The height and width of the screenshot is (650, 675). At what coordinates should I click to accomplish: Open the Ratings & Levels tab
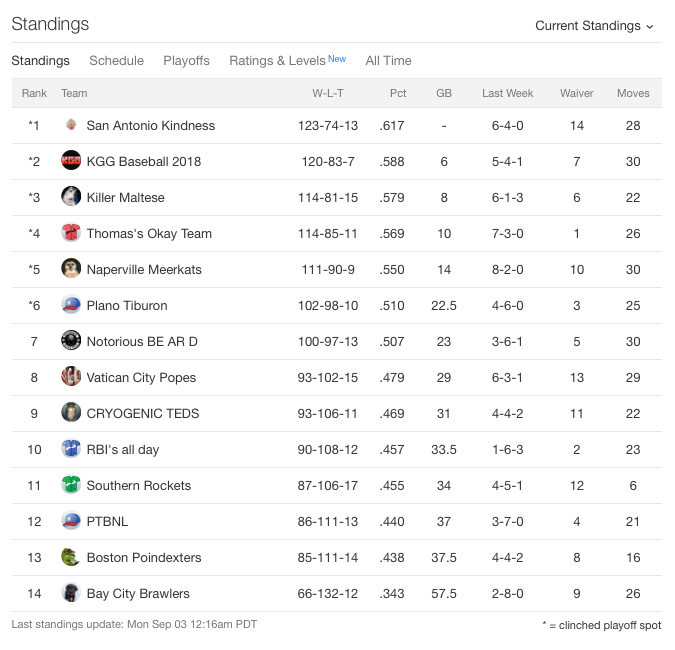point(287,60)
